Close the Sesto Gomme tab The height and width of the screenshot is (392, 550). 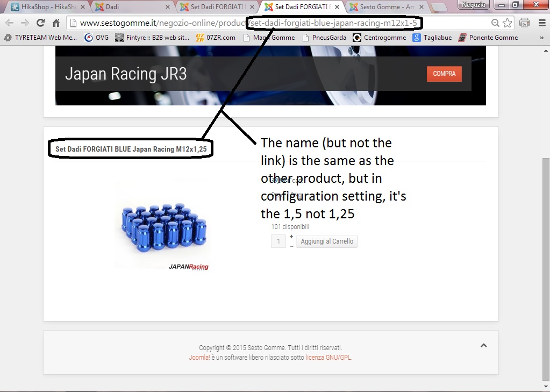pos(422,7)
